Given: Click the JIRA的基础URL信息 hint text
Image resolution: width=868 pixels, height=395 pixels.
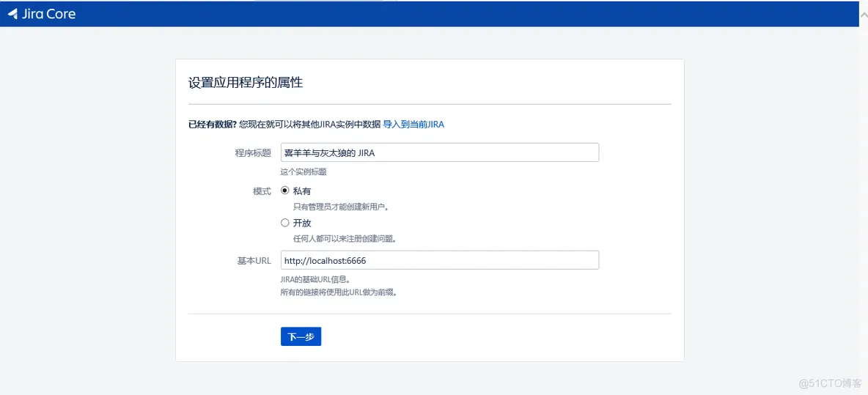Looking at the screenshot, I should tap(315, 279).
